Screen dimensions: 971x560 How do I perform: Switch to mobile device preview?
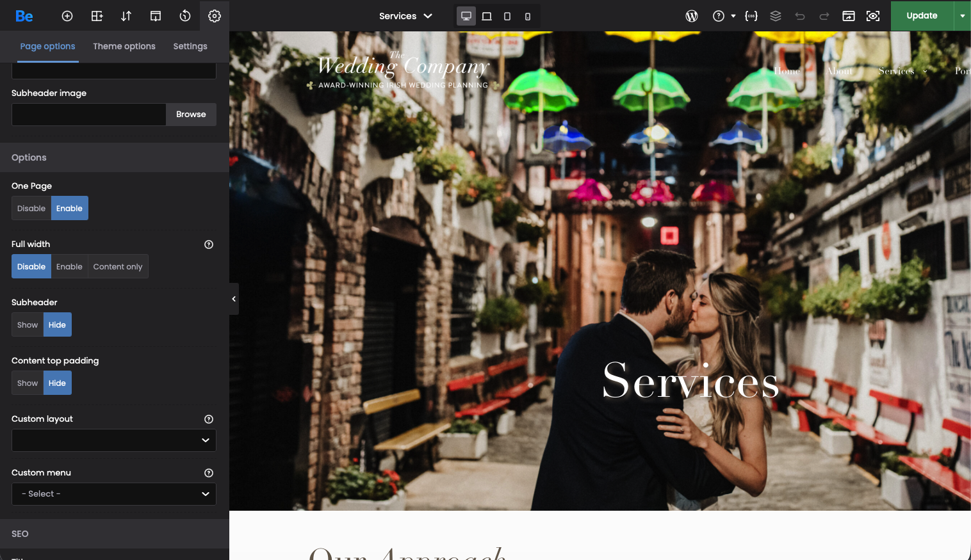click(528, 16)
